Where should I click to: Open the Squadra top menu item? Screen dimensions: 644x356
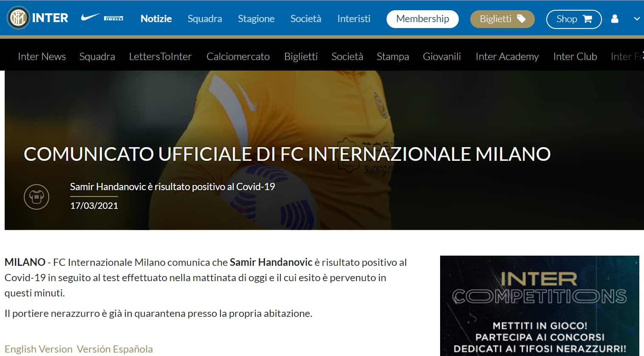pyautogui.click(x=205, y=19)
